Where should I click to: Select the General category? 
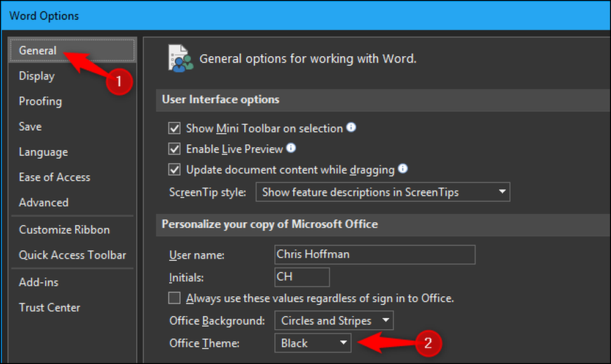click(72, 50)
